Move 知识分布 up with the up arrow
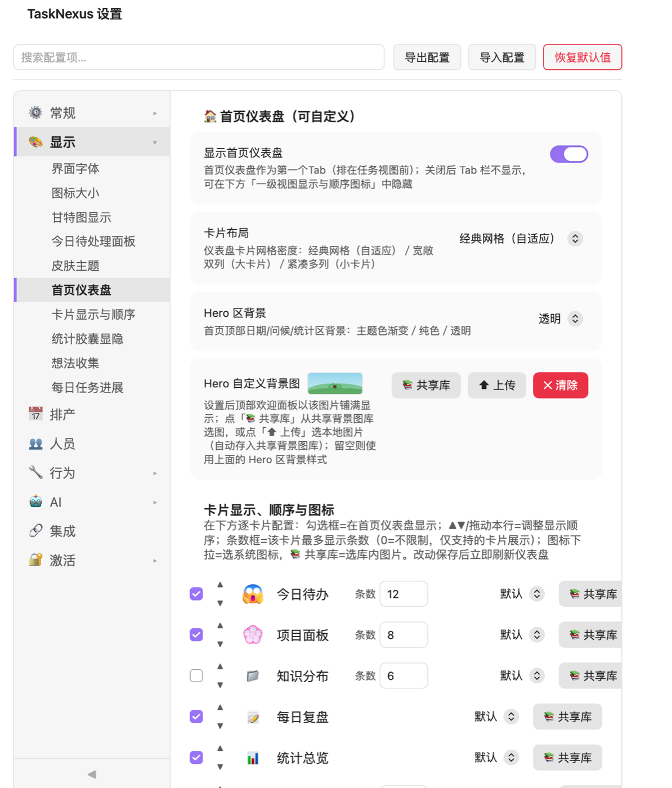The height and width of the screenshot is (788, 672). (x=220, y=666)
